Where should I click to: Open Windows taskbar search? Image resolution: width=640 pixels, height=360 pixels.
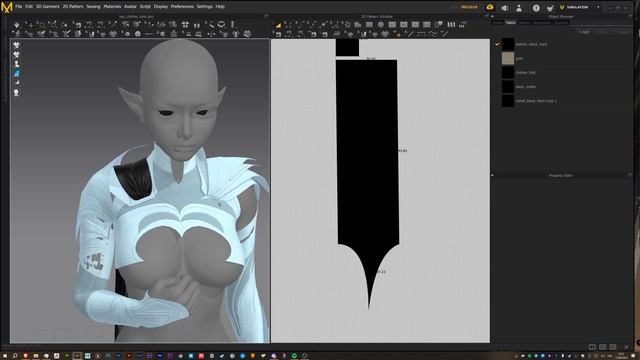point(15,356)
